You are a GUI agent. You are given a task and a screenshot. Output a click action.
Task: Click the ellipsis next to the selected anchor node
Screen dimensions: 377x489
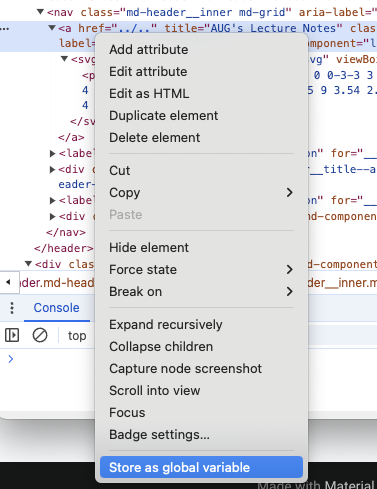5,29
